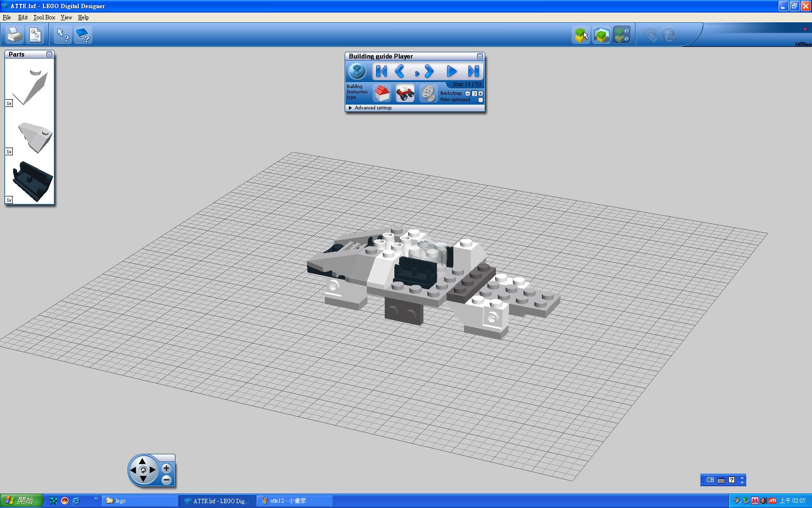Open the File menu
Viewport: 812px width, 508px height.
coord(7,17)
